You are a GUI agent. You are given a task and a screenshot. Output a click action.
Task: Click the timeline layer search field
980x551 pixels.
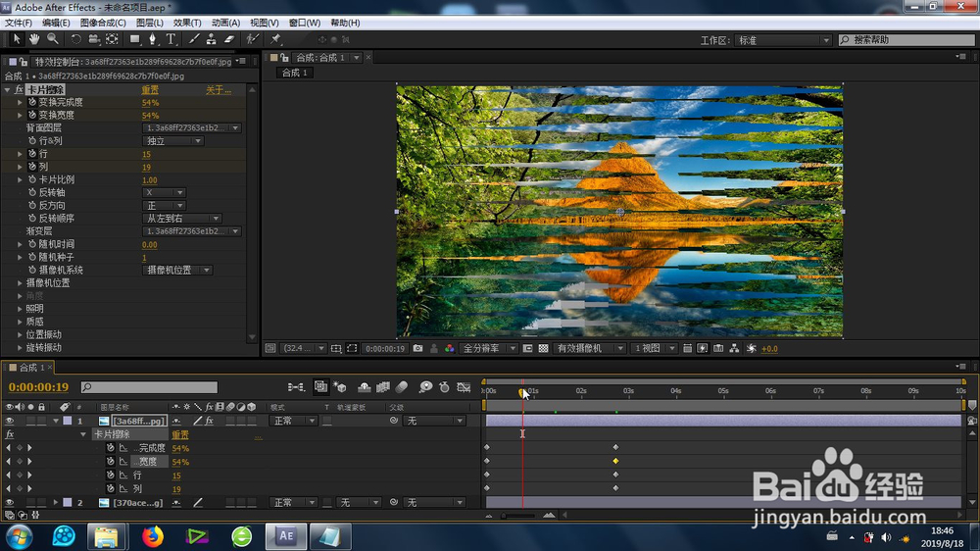(149, 387)
